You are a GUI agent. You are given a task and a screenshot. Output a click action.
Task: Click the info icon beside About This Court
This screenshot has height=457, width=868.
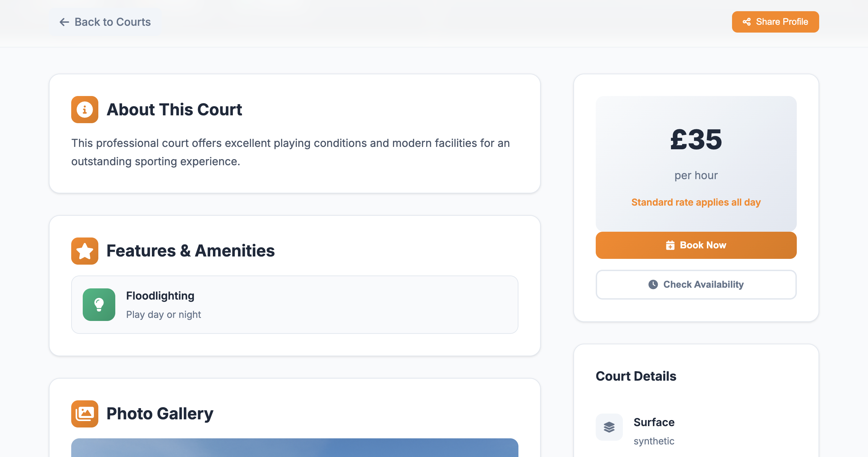click(84, 109)
